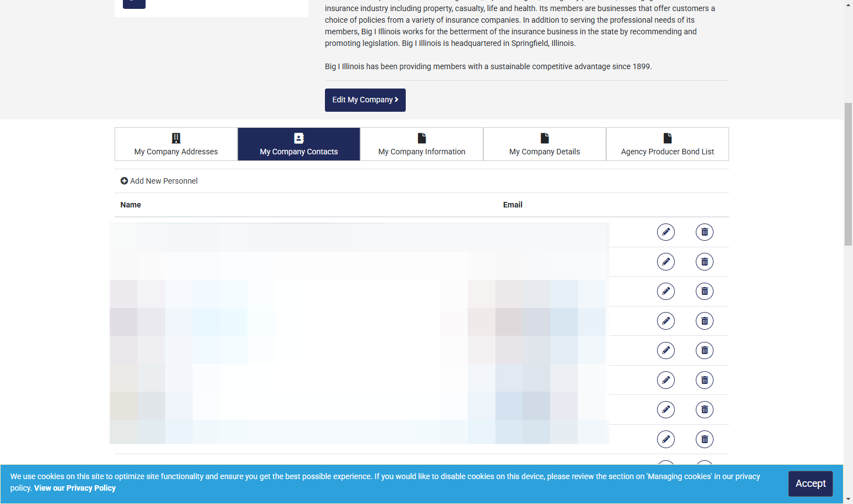853x504 pixels.
Task: Click the vertical scrollbar thumb
Action: point(848,174)
